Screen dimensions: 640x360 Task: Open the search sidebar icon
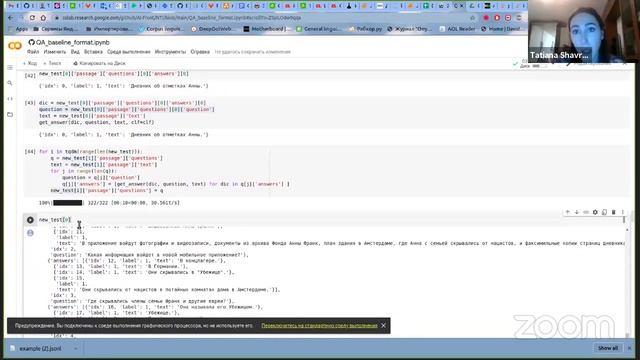point(10,83)
